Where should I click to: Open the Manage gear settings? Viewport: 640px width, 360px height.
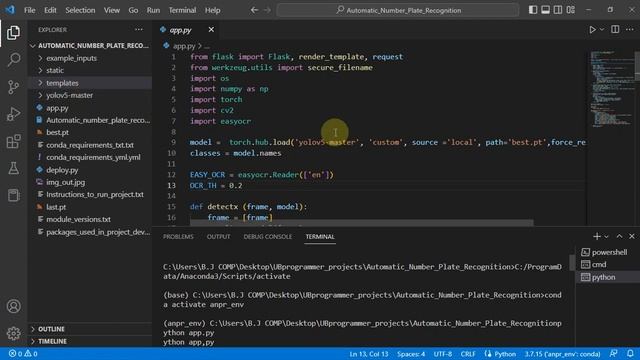pyautogui.click(x=13, y=333)
